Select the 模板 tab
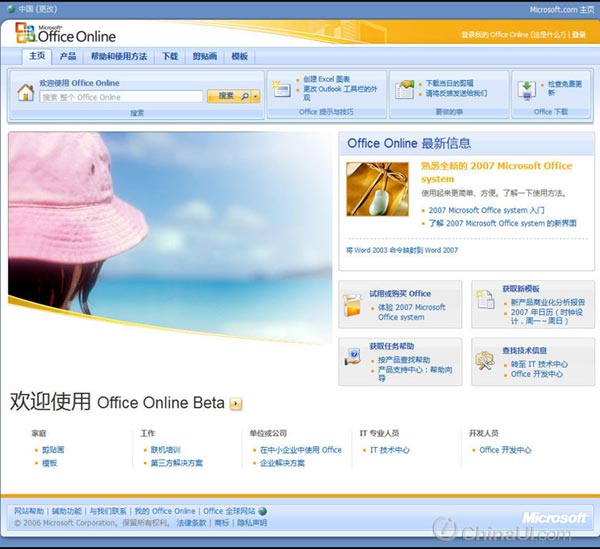600x549 pixels. click(x=240, y=56)
